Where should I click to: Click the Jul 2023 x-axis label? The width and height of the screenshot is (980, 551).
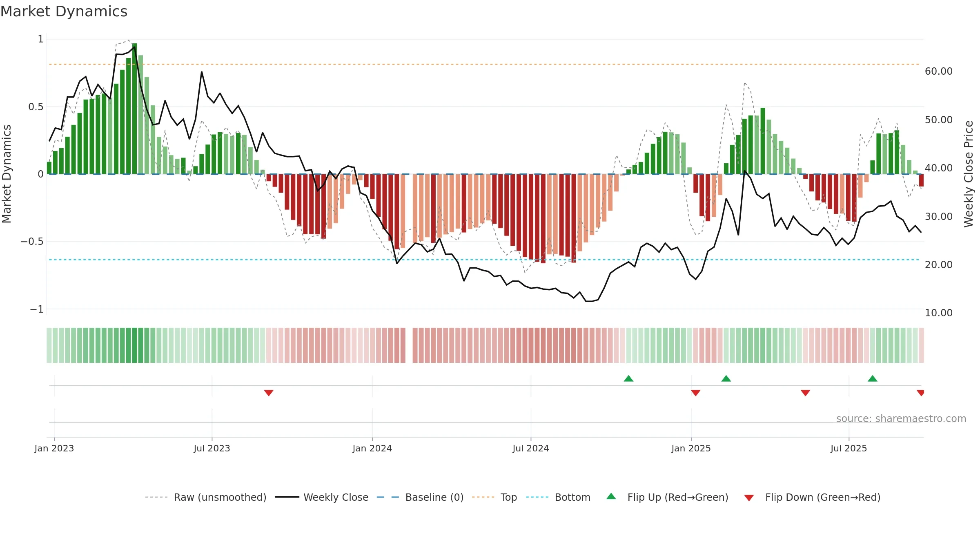click(x=212, y=448)
